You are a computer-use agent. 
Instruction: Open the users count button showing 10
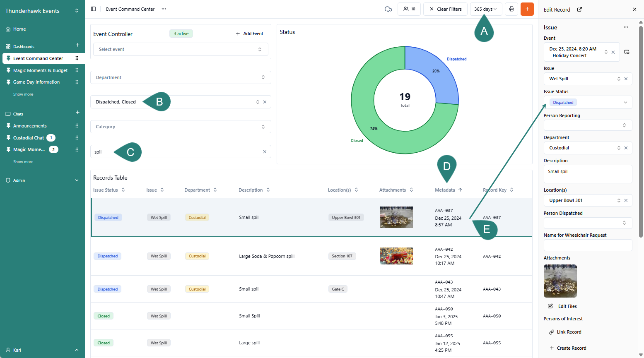click(409, 9)
